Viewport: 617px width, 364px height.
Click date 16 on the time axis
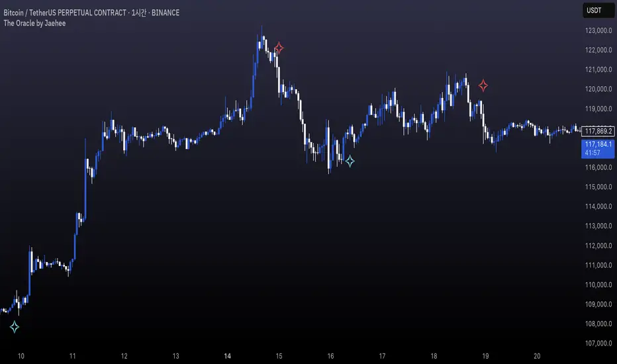330,356
